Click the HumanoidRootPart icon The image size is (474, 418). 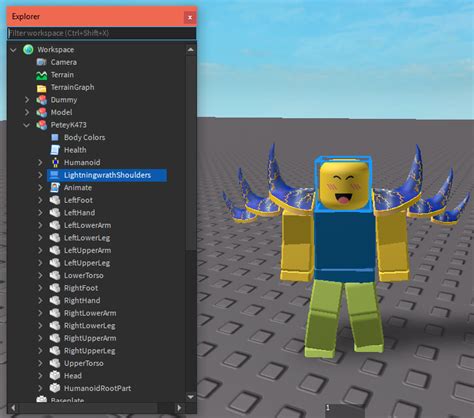click(x=55, y=388)
